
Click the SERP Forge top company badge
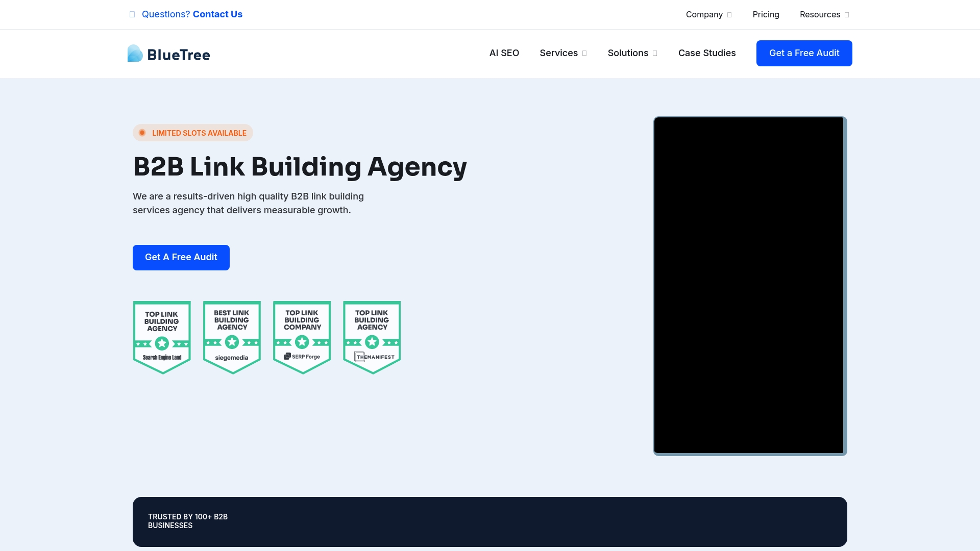click(302, 337)
